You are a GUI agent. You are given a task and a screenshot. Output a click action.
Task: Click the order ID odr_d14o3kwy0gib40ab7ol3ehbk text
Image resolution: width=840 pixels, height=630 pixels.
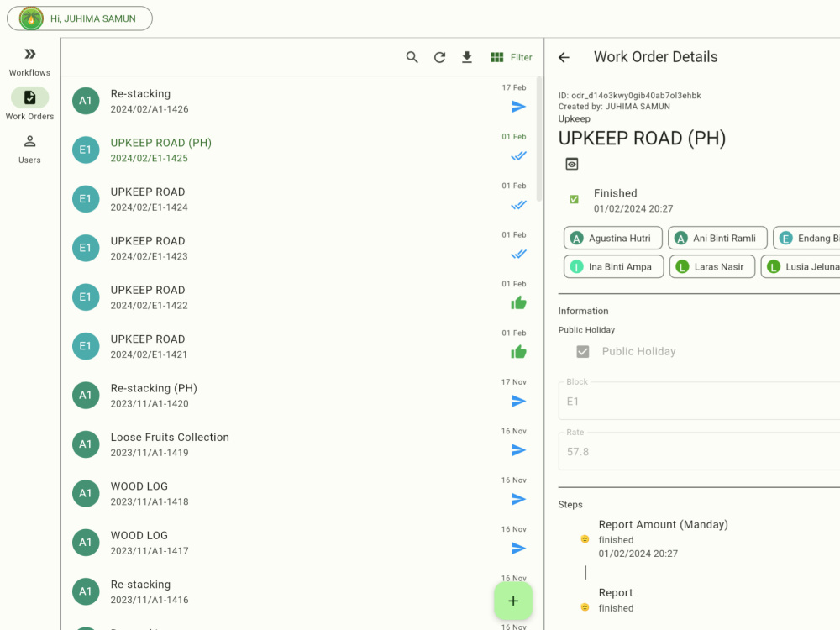tap(629, 96)
